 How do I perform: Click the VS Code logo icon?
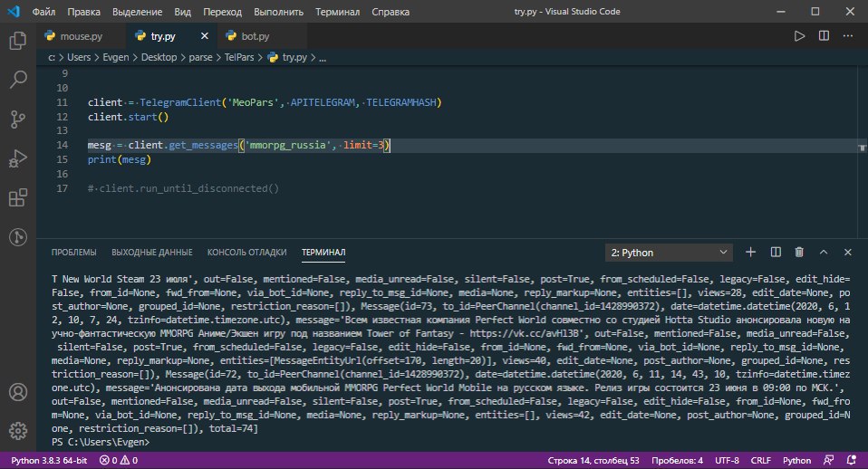(14, 11)
